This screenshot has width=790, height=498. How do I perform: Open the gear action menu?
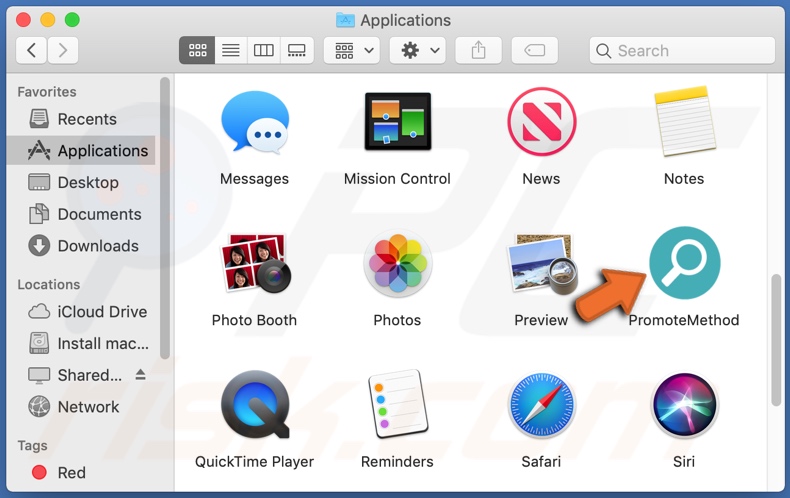tap(418, 50)
